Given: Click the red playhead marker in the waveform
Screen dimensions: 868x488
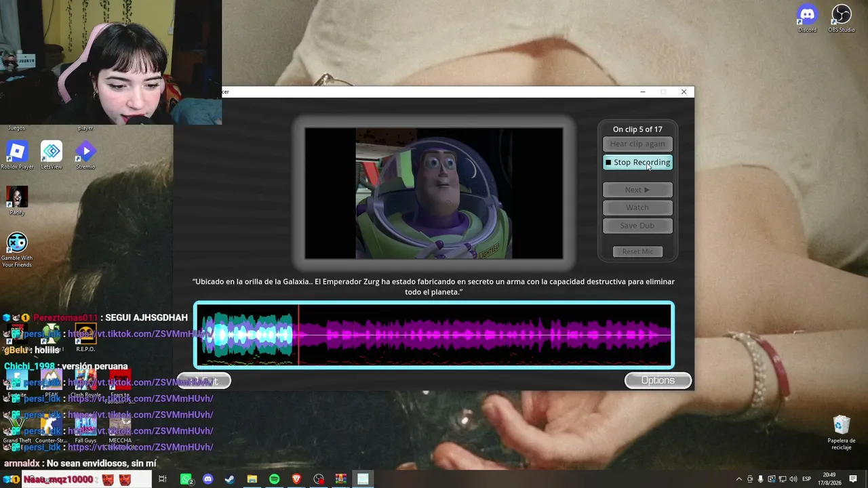Looking at the screenshot, I should coord(298,335).
